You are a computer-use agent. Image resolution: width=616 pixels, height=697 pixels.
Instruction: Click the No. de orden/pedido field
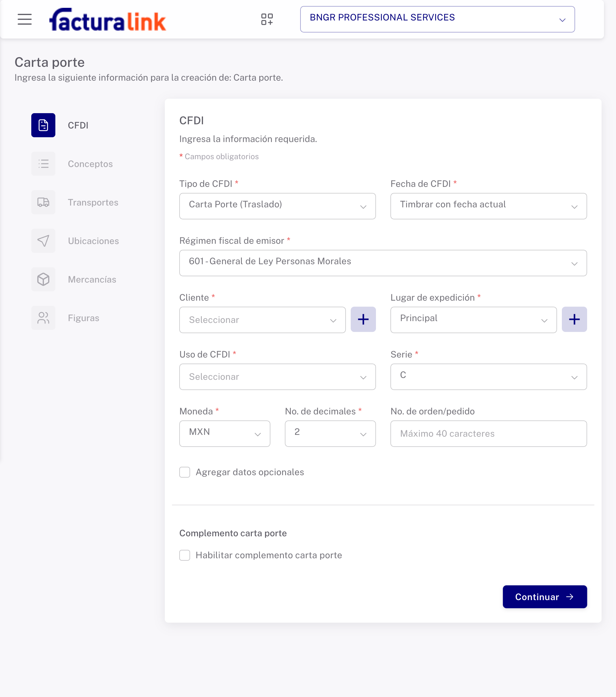pyautogui.click(x=488, y=434)
